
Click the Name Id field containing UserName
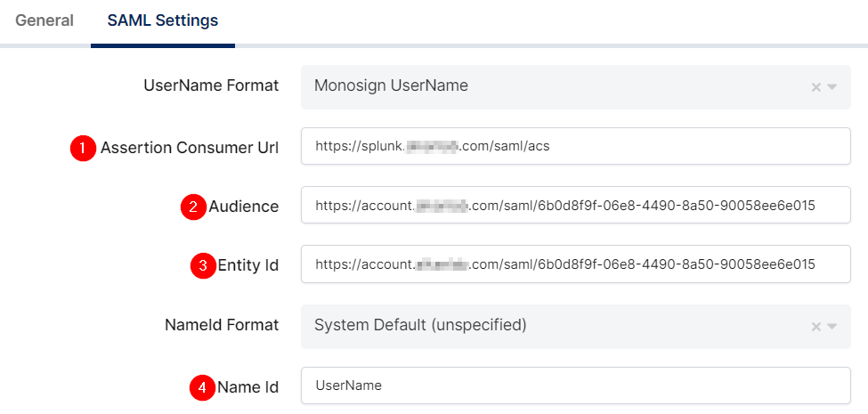click(575, 386)
